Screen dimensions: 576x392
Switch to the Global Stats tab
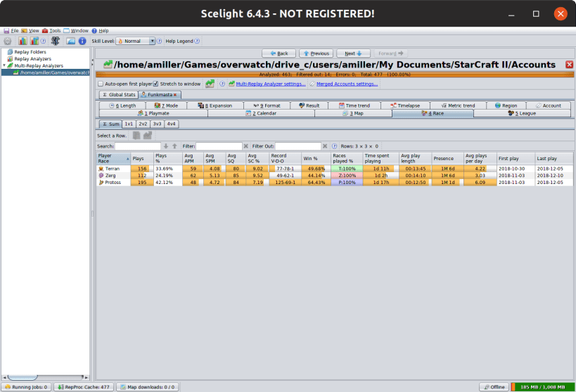[119, 95]
